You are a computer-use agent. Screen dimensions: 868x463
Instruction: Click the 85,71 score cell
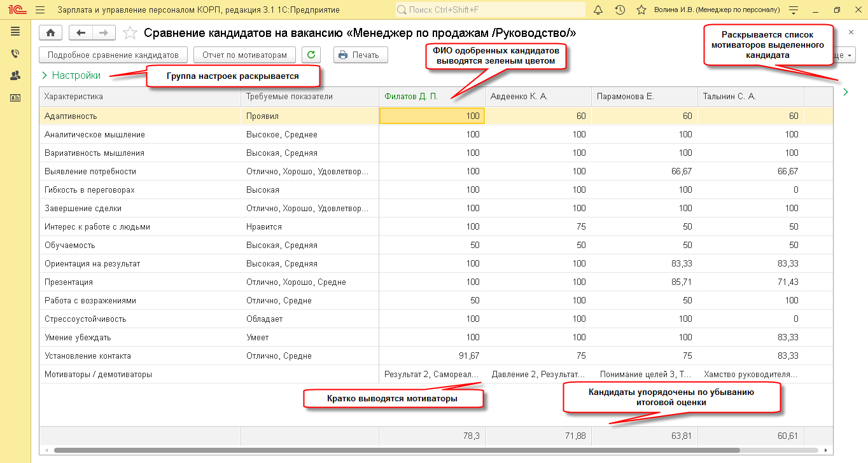point(645,282)
